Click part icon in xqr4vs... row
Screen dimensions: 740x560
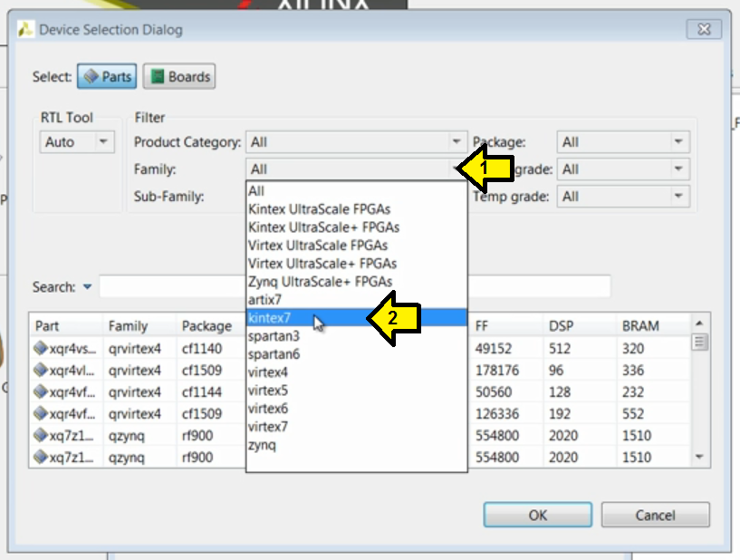click(41, 349)
